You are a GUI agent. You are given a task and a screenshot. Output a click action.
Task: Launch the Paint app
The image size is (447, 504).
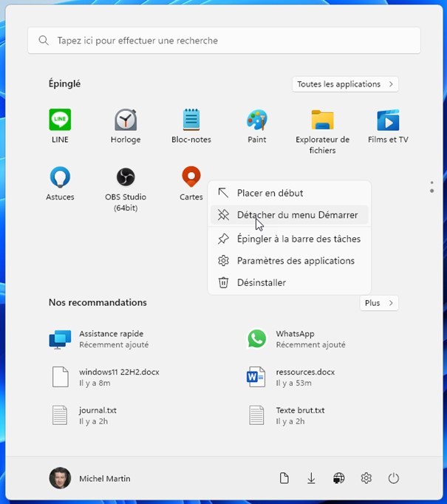(256, 120)
